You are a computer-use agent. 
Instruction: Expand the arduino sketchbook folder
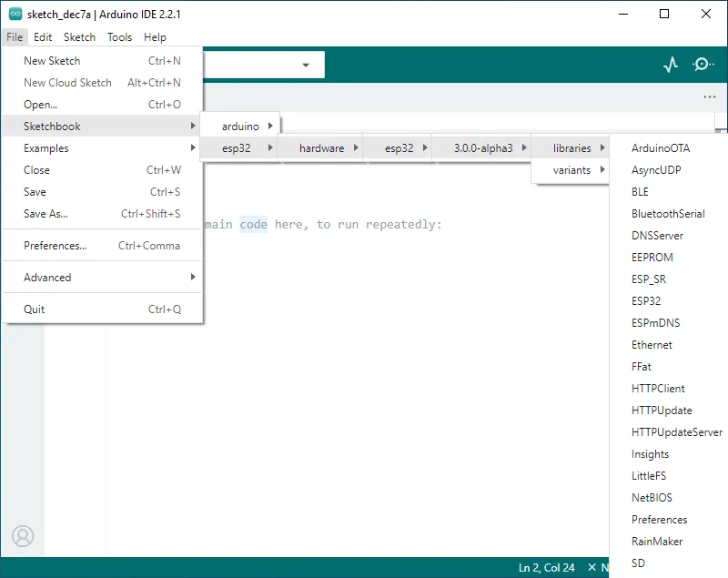(x=240, y=127)
